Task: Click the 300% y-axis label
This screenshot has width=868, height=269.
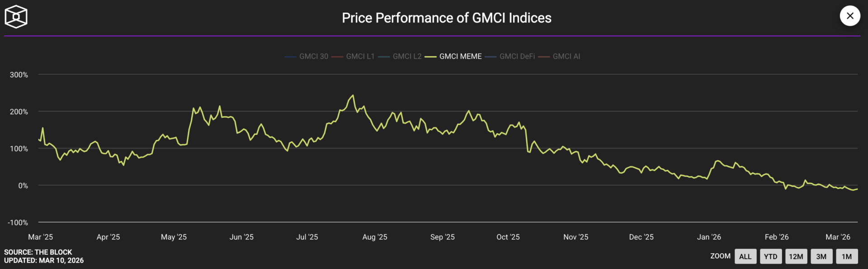Action: [19, 74]
